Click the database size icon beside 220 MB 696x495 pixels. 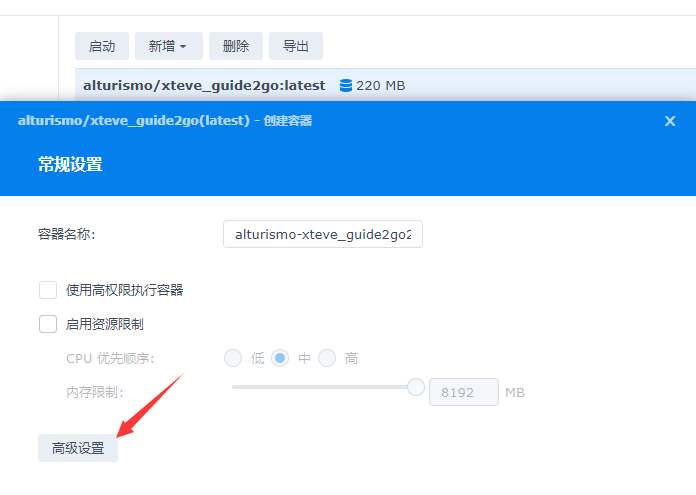(346, 85)
